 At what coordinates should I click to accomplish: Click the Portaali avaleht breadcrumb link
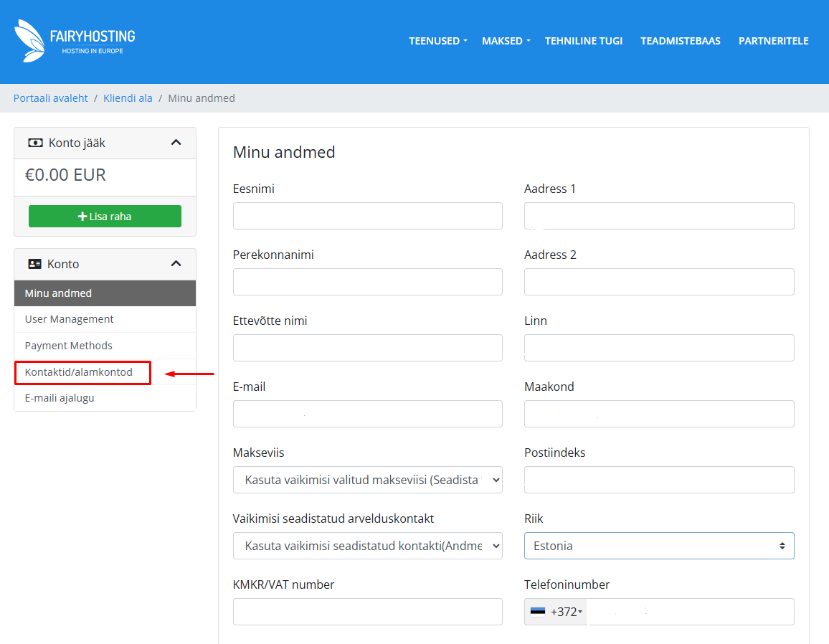tap(51, 98)
